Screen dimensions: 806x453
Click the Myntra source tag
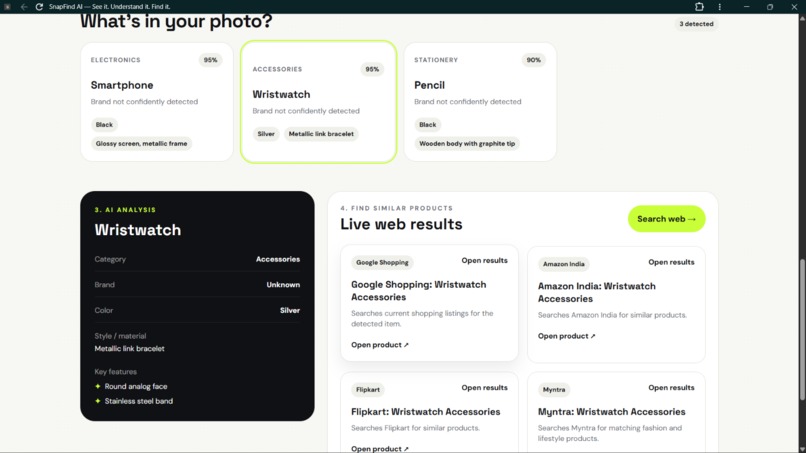click(554, 390)
